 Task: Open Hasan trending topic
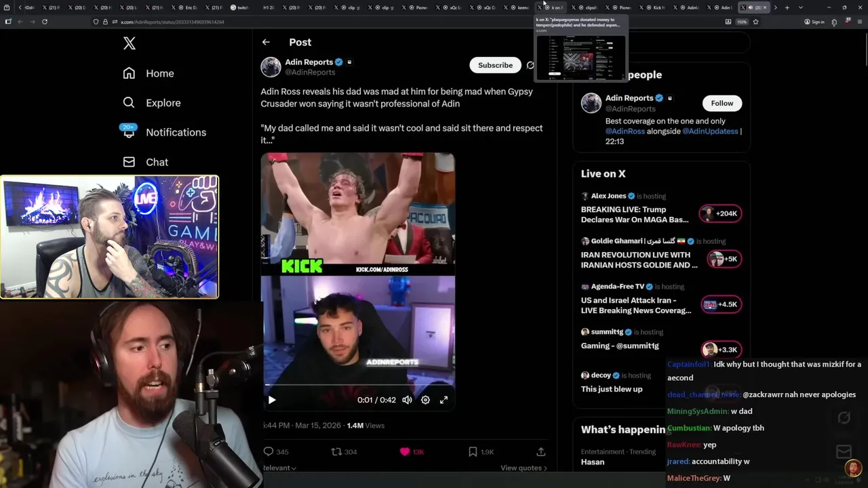pos(593,462)
